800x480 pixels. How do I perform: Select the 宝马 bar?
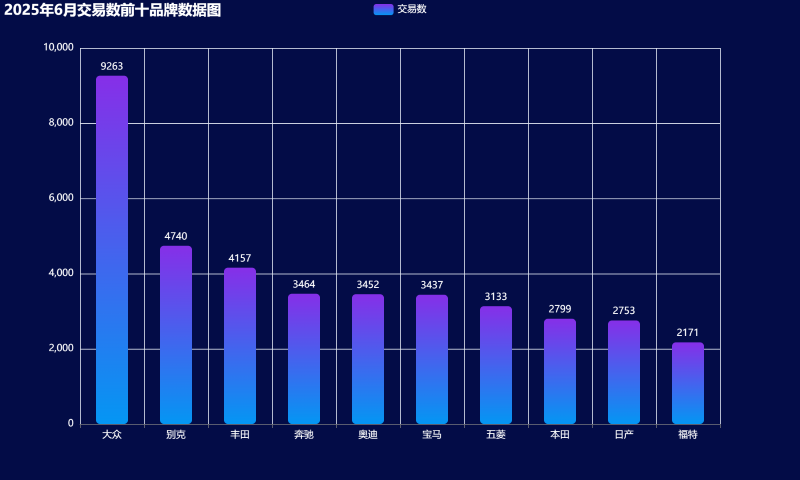pos(432,360)
